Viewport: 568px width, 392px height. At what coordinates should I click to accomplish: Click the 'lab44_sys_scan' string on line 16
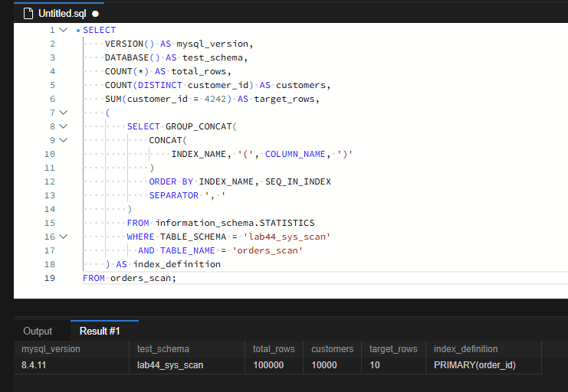(x=287, y=237)
